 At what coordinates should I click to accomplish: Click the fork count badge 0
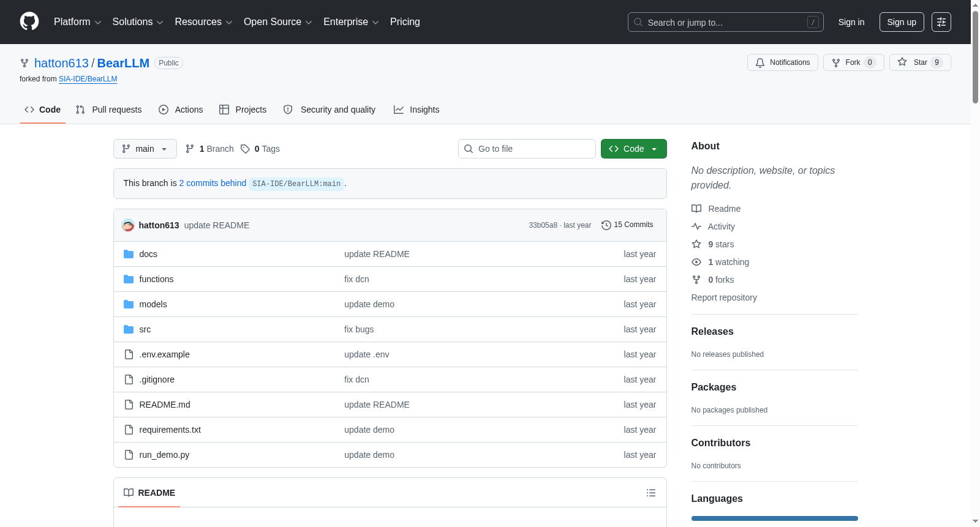tap(870, 62)
